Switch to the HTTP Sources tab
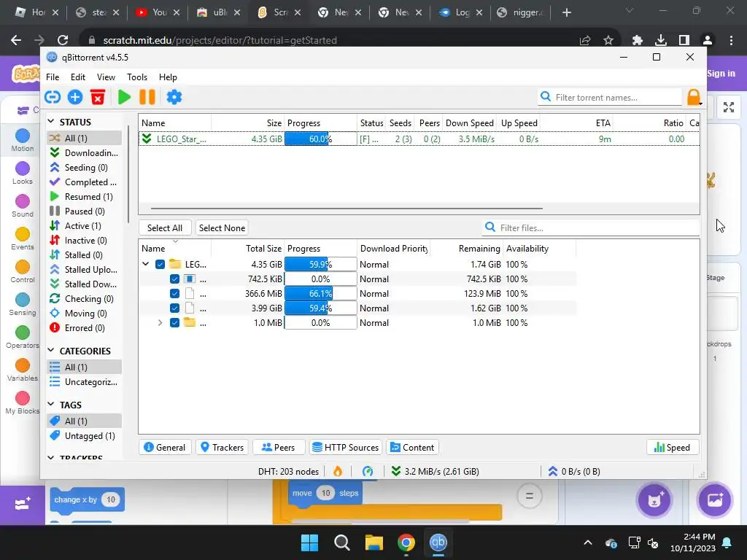 pos(345,448)
